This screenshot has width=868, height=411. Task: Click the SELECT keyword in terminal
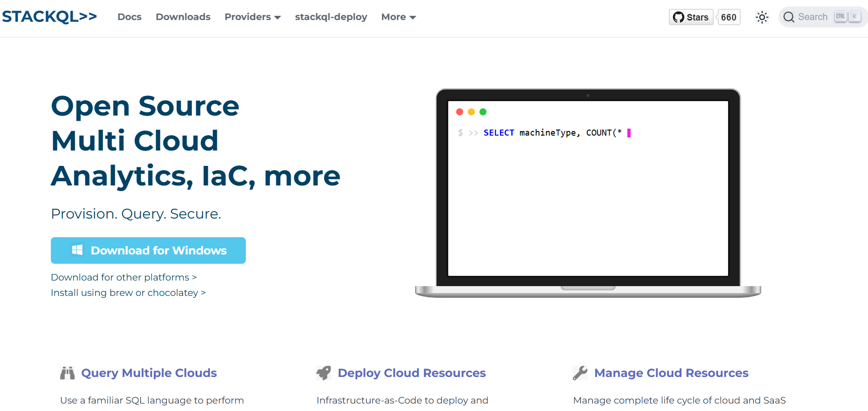pos(499,133)
